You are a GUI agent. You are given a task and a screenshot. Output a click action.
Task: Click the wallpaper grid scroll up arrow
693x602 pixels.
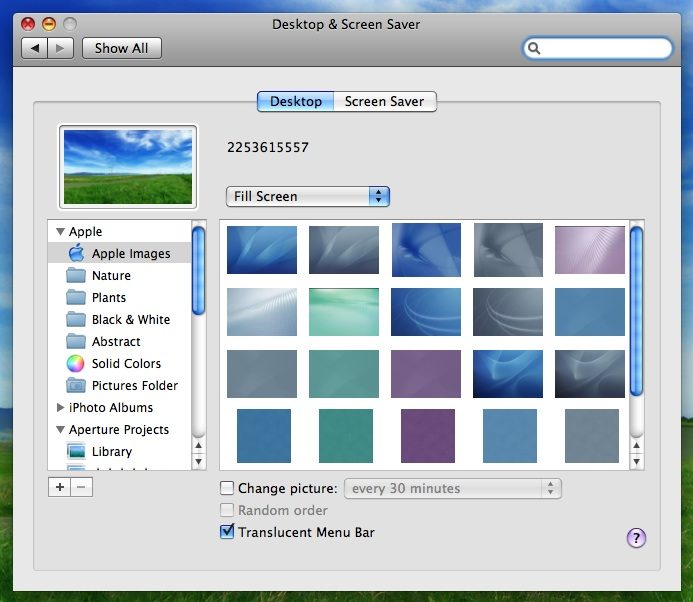pyautogui.click(x=636, y=445)
